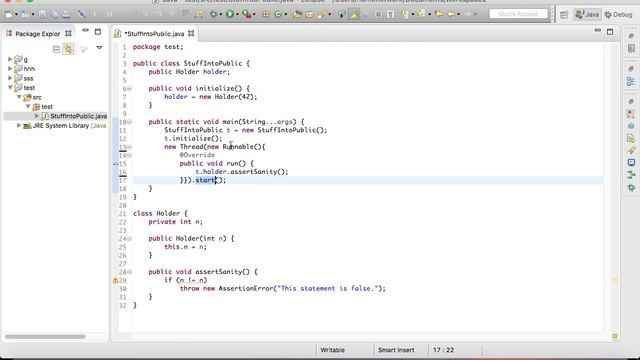Click the Next Annotation icon
The image size is (640, 360).
click(x=404, y=14)
